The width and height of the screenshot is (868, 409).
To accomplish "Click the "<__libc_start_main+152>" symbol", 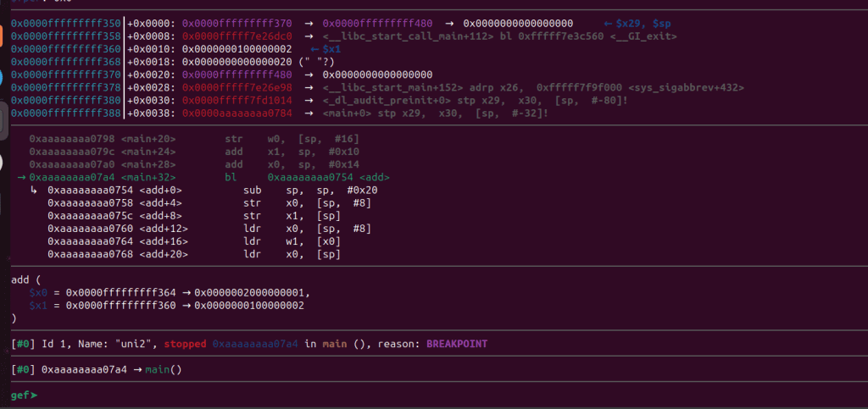I will tap(392, 87).
